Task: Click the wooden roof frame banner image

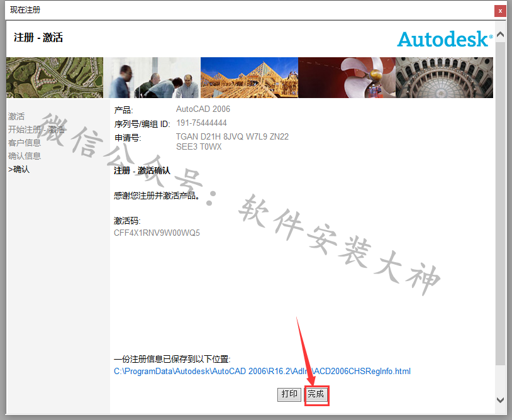Action: pos(249,78)
